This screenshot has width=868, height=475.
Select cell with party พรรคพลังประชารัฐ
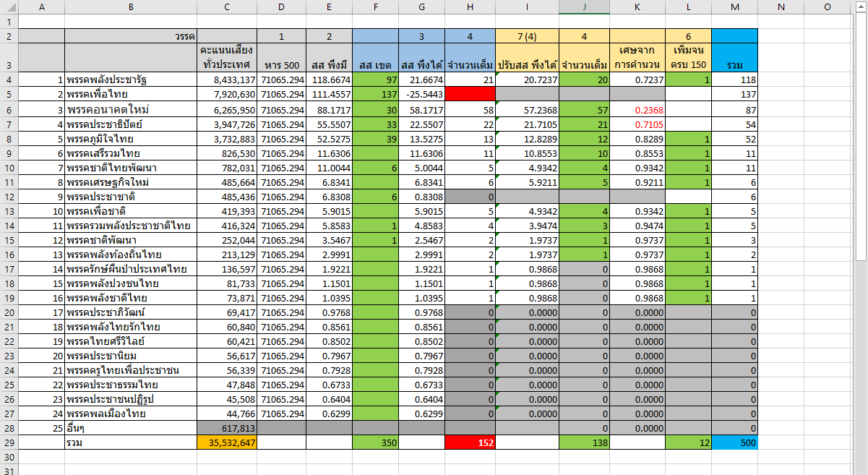point(131,80)
